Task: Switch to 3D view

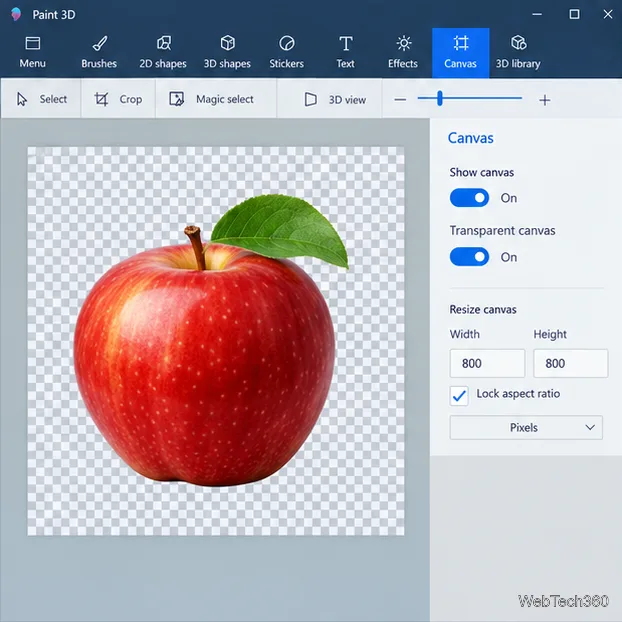Action: click(335, 100)
